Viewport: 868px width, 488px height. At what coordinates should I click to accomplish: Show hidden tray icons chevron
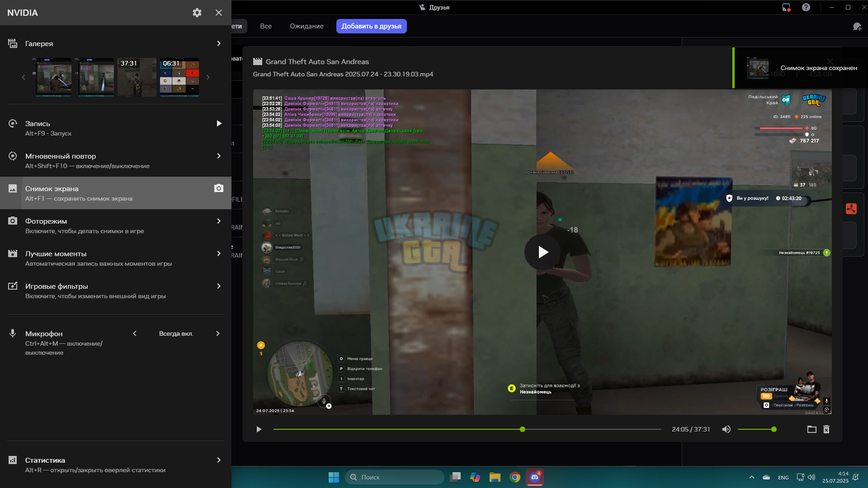(751, 477)
